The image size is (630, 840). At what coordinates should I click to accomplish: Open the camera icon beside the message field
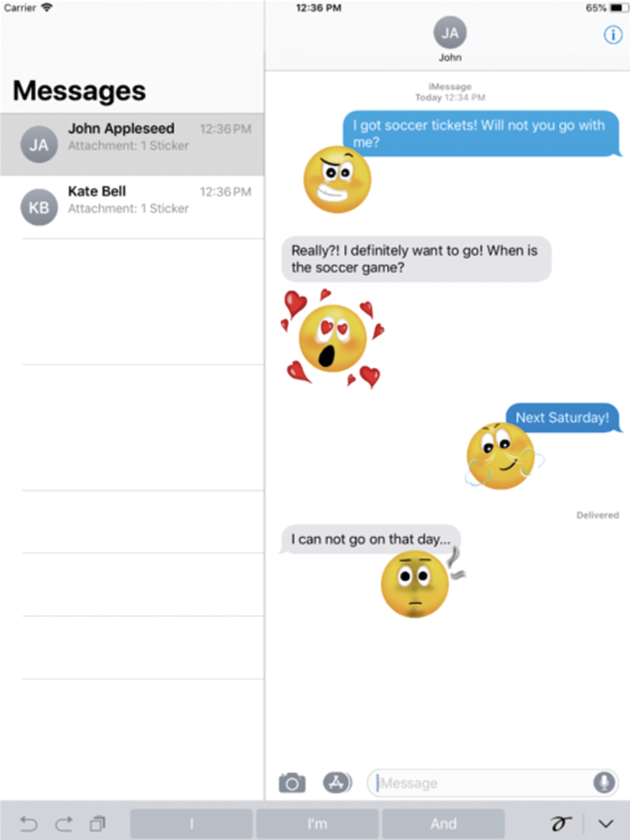point(292,783)
